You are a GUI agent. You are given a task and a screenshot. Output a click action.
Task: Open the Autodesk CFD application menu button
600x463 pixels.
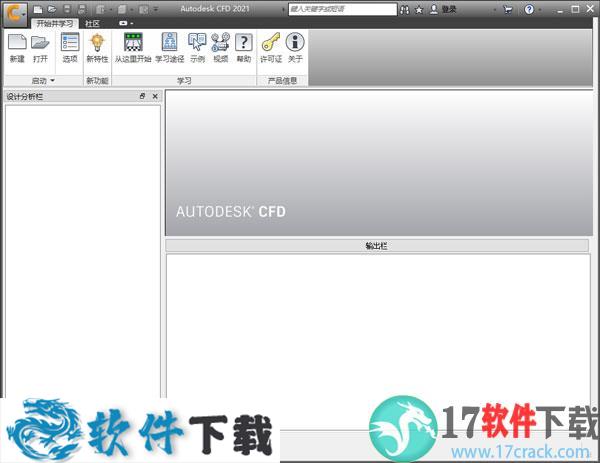click(15, 14)
